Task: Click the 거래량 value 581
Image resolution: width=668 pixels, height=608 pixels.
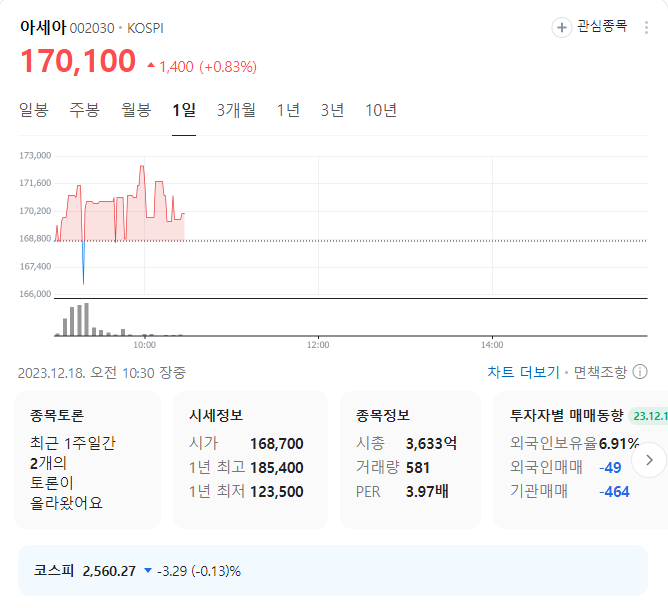Action: tap(418, 467)
